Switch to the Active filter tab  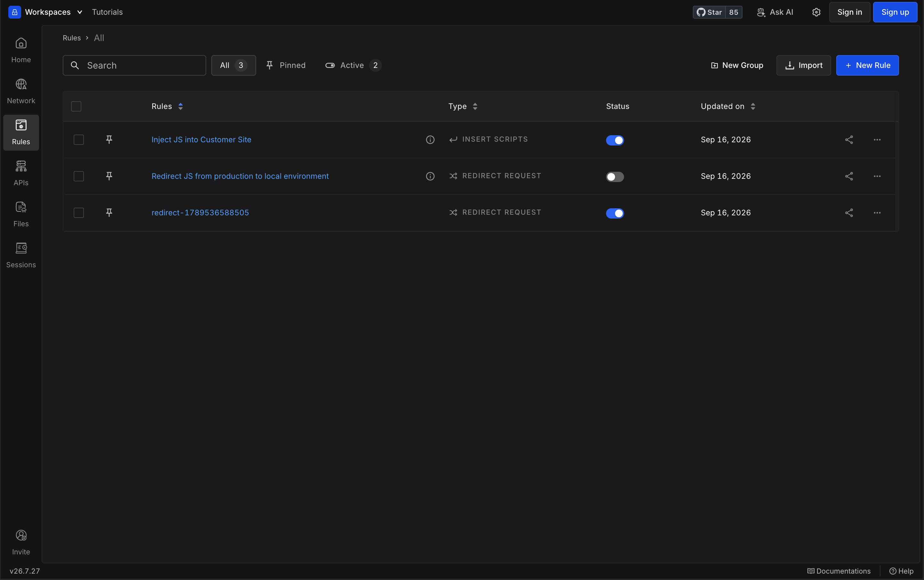353,65
